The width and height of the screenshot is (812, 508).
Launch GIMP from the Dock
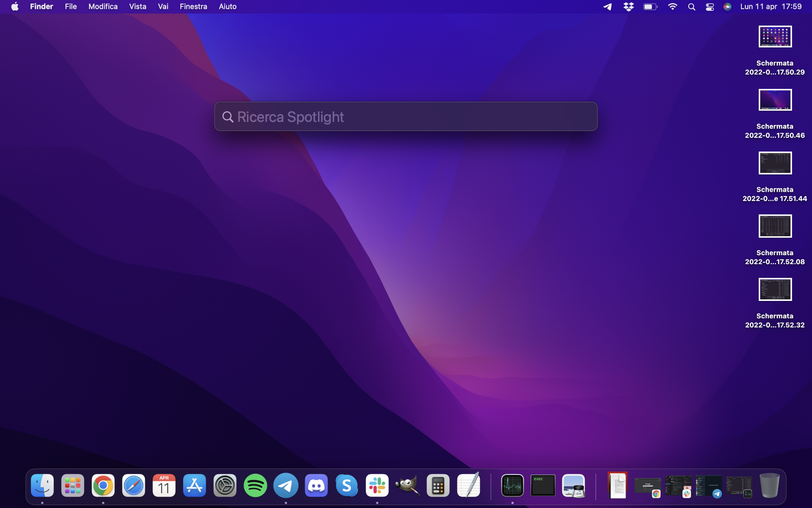click(408, 486)
